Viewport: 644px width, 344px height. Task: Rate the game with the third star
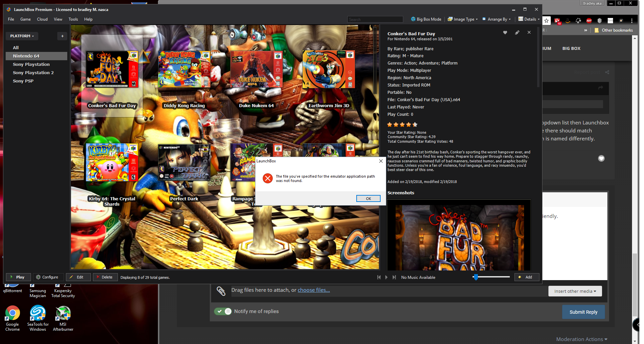click(x=402, y=125)
